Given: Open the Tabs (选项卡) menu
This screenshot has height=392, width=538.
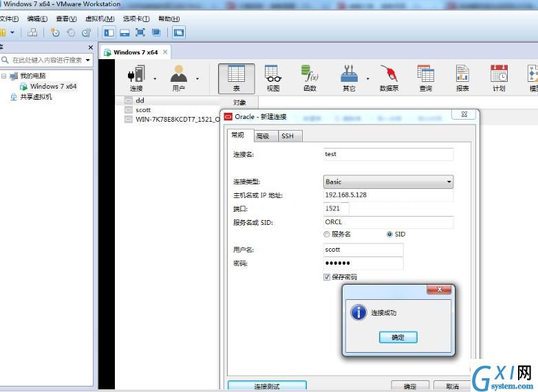Looking at the screenshot, I should (136, 19).
